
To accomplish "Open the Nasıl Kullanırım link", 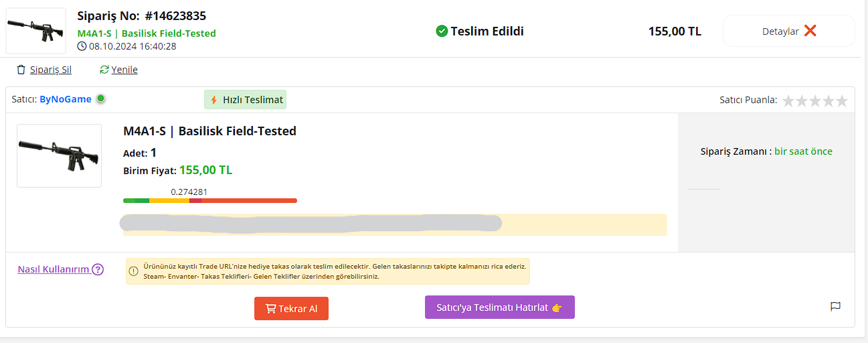I will [x=54, y=269].
